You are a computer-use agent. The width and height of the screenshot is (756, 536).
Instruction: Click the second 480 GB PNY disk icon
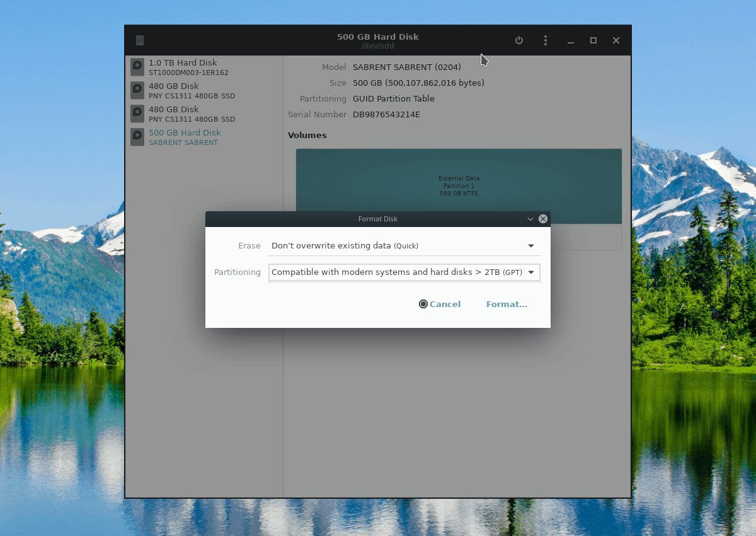pyautogui.click(x=137, y=114)
